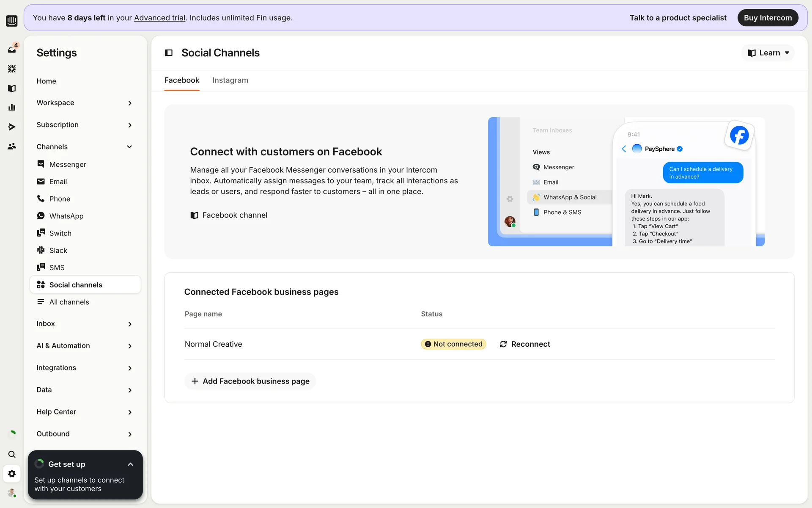
Task: Select WhatsApp in Channels menu
Action: pyautogui.click(x=66, y=216)
